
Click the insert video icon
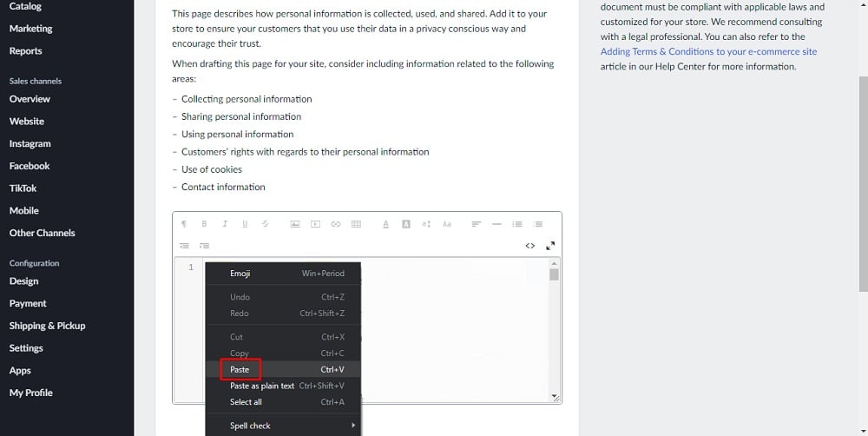coord(316,224)
